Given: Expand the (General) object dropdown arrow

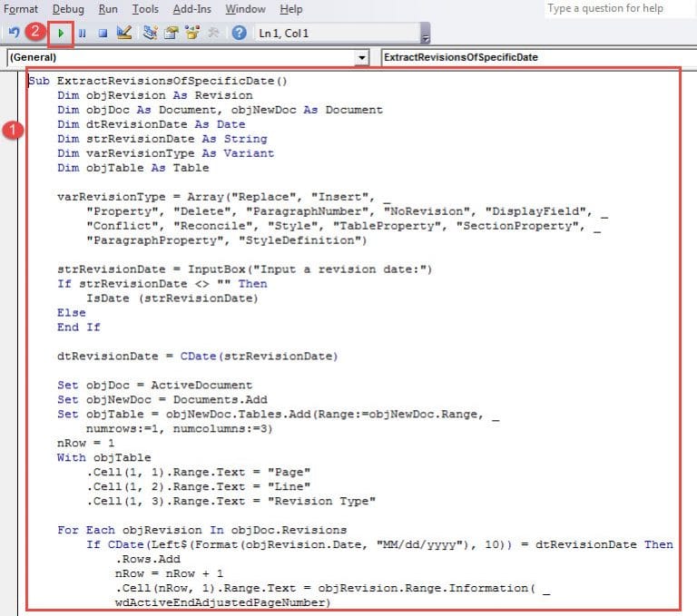Looking at the screenshot, I should click(362, 57).
